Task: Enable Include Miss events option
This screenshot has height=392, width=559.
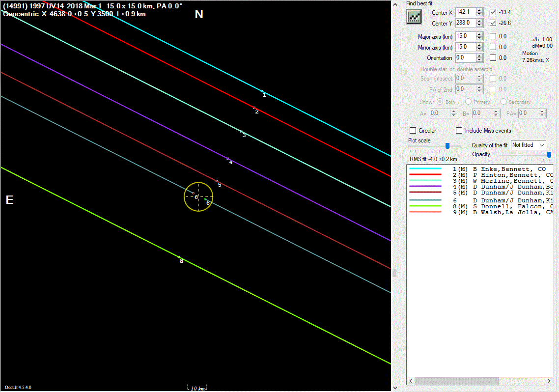Action: [459, 131]
